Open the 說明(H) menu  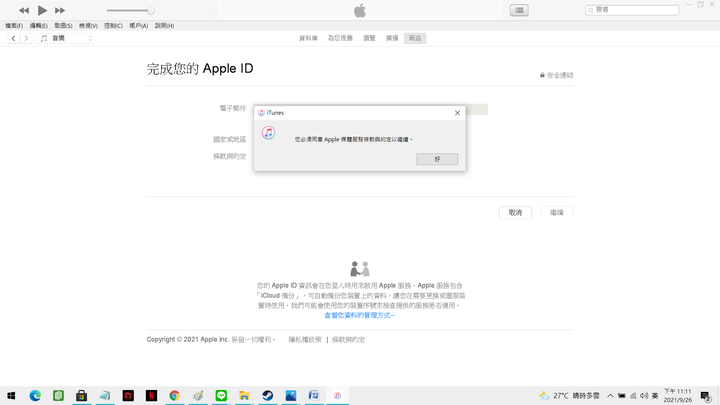coord(164,26)
